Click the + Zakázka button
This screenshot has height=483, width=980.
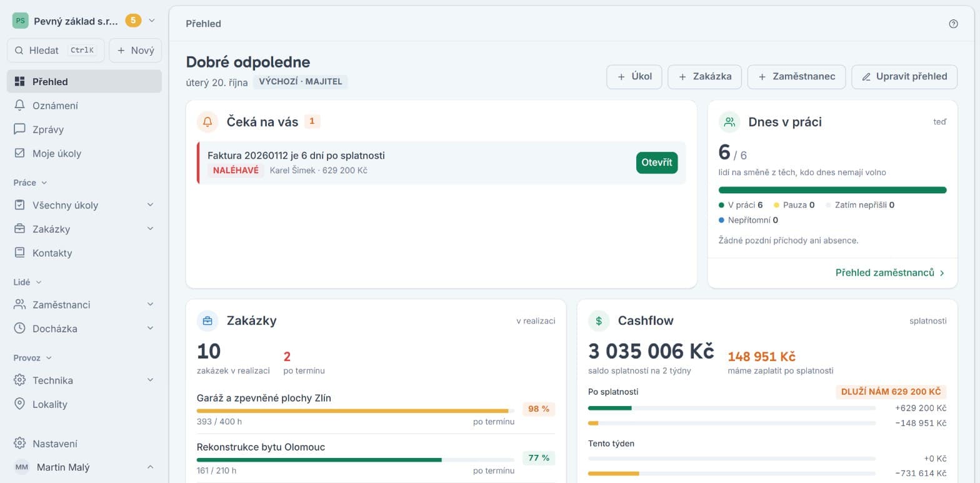pyautogui.click(x=704, y=77)
